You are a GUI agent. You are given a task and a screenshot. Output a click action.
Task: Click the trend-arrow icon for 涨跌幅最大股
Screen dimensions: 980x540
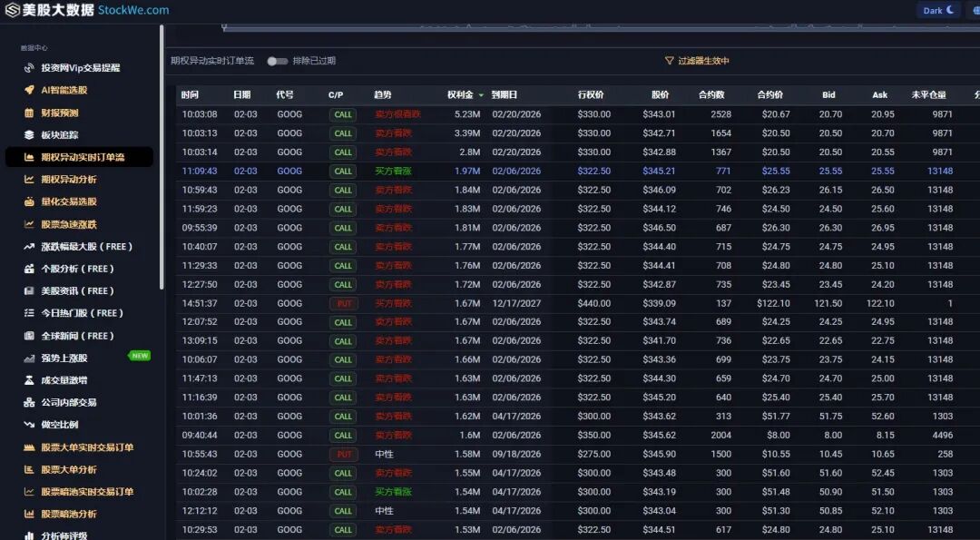tap(29, 246)
